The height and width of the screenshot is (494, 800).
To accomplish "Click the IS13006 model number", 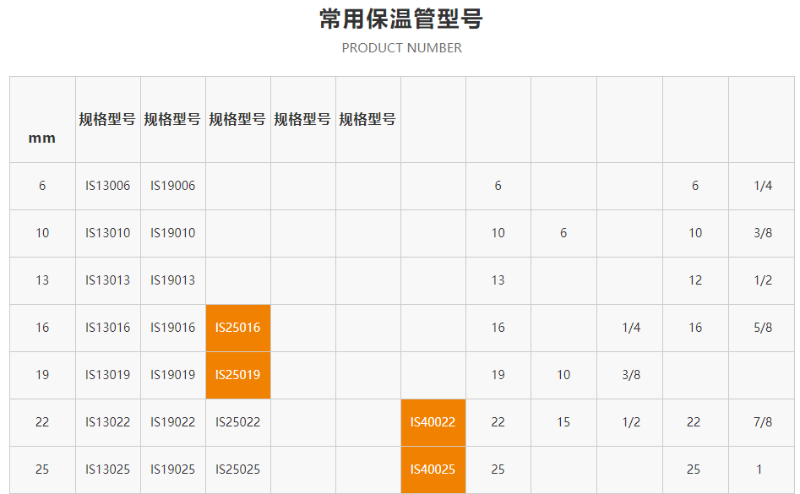I will tap(107, 186).
